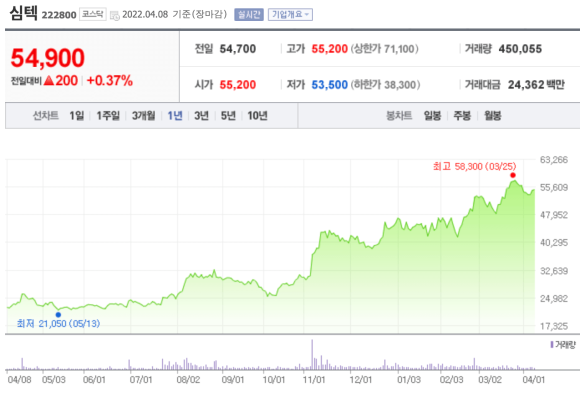The width and height of the screenshot is (580, 393).
Task: Click the stock name 심텍
Action: click(23, 13)
